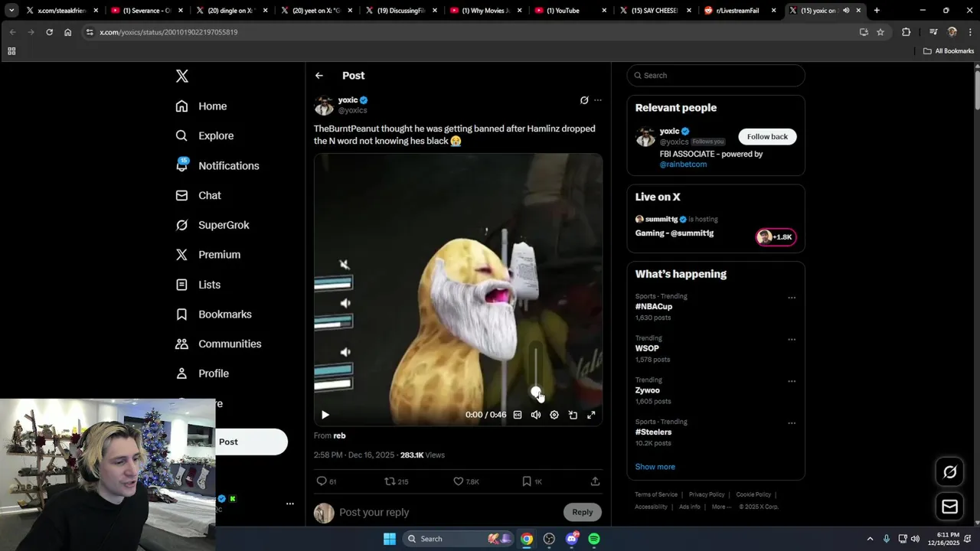Screen dimensions: 980x551
Task: Go to Home in X sidebar
Action: (201, 106)
